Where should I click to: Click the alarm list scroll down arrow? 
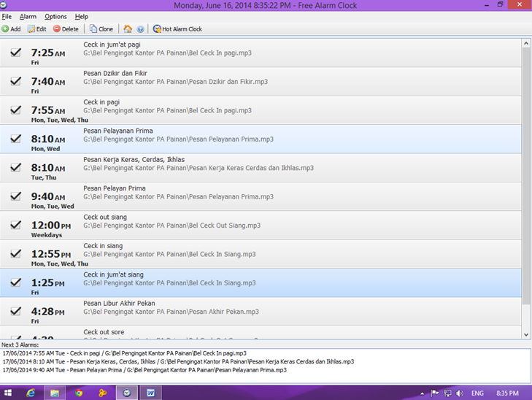(x=526, y=334)
